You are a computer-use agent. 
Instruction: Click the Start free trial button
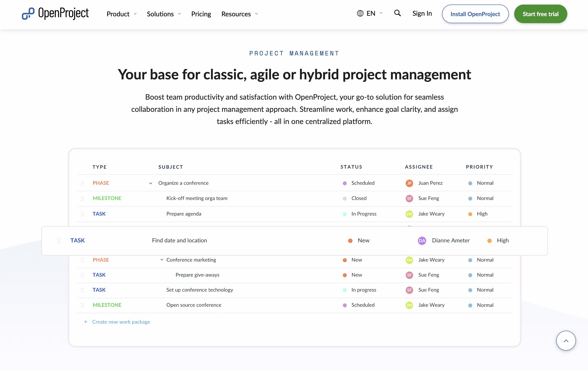(x=540, y=14)
